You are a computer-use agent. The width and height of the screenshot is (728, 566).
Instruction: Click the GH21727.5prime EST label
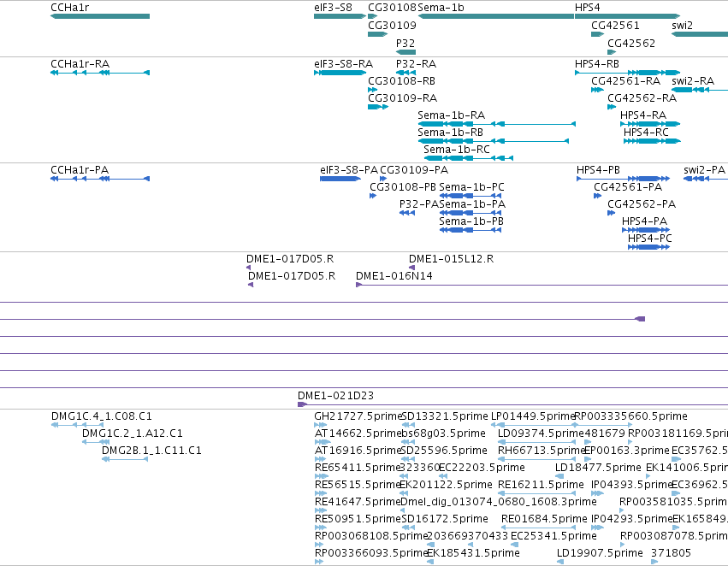click(x=358, y=416)
